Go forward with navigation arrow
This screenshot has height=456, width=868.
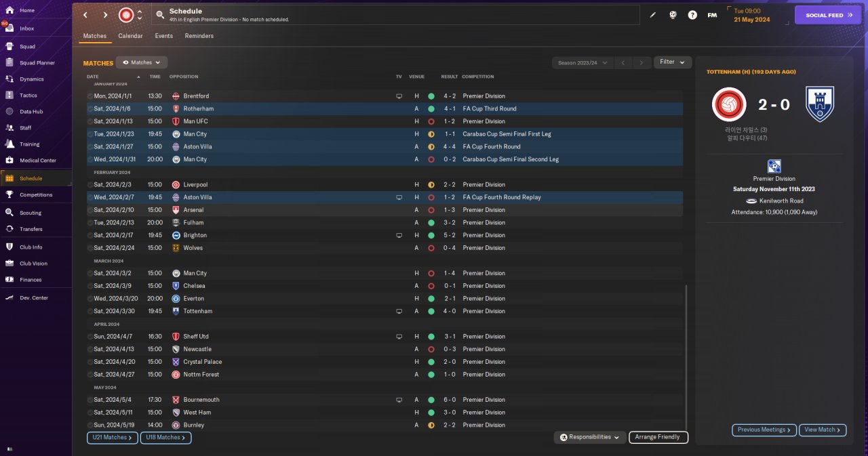(x=105, y=15)
